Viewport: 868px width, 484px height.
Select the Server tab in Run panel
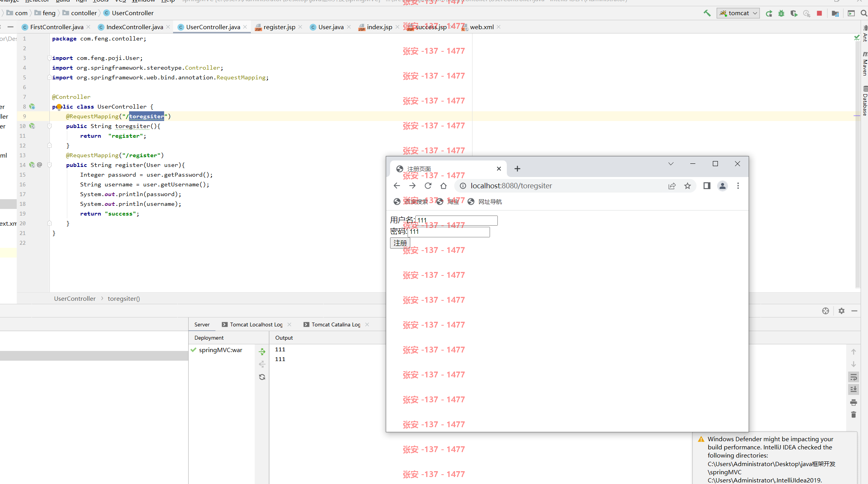[x=202, y=324]
